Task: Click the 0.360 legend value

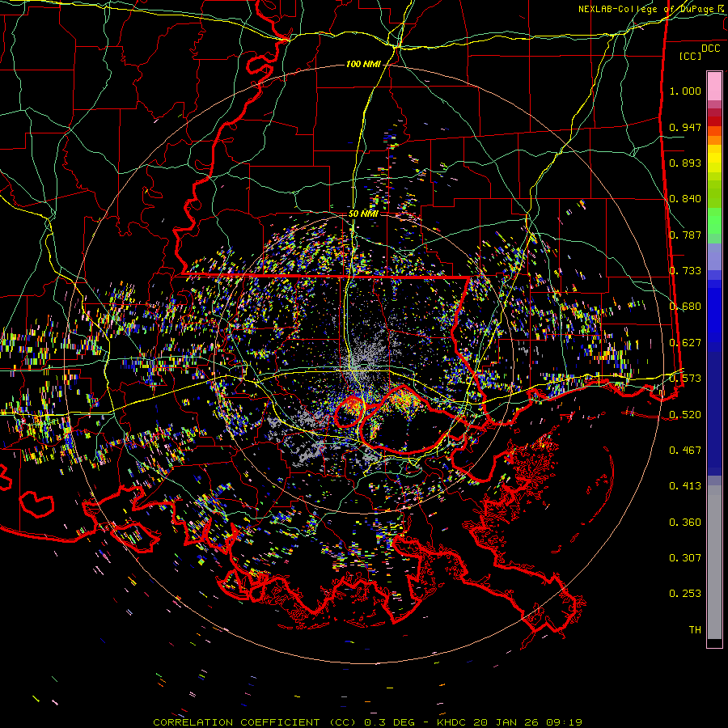Action: [685, 523]
